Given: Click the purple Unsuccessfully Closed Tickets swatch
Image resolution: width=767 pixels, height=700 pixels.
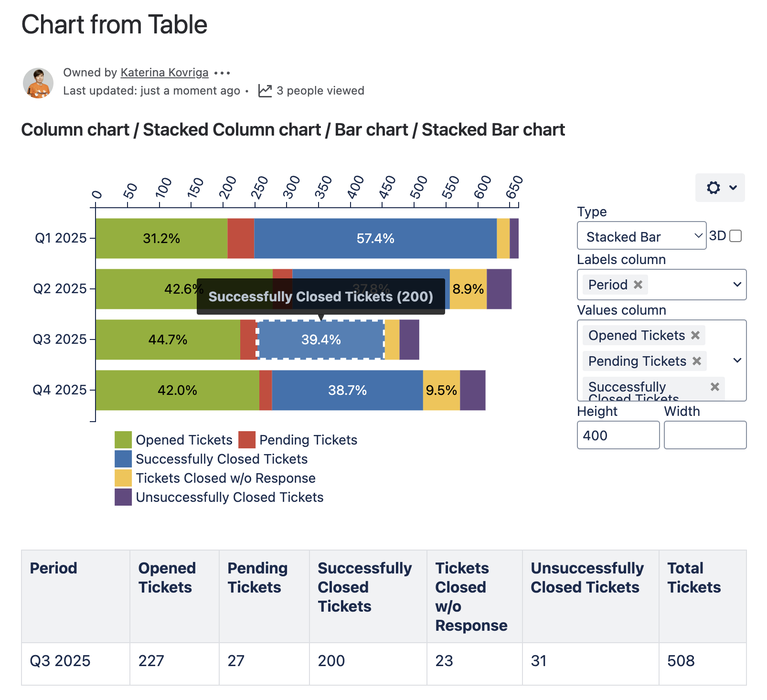Looking at the screenshot, I should coord(123,497).
